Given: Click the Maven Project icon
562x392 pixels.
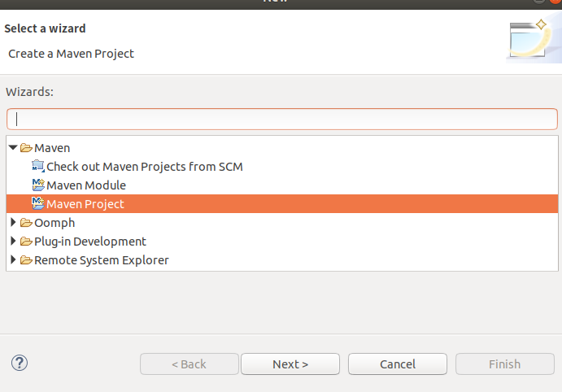Looking at the screenshot, I should (38, 204).
